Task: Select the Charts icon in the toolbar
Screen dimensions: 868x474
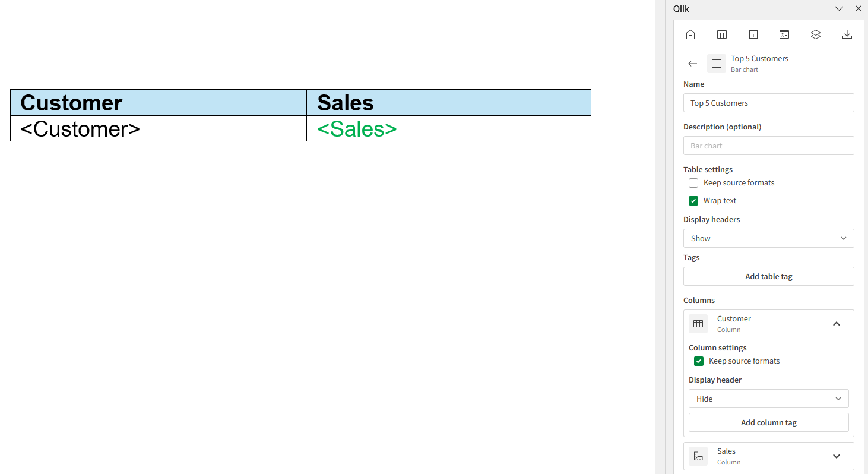Action: click(x=753, y=34)
